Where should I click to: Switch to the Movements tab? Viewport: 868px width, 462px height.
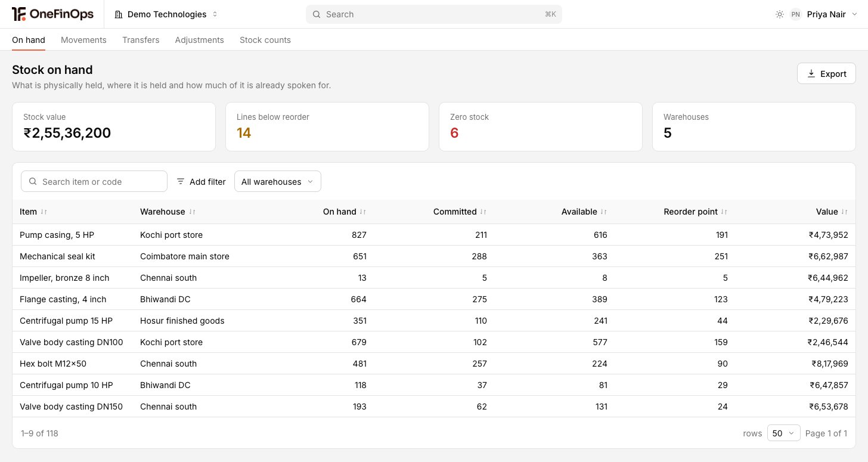tap(83, 40)
